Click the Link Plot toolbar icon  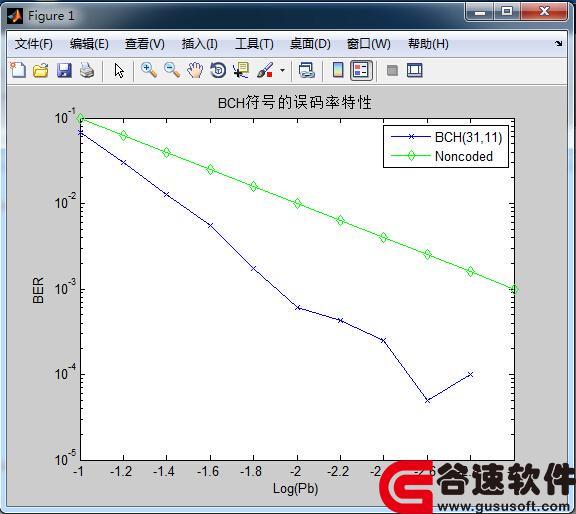[306, 70]
